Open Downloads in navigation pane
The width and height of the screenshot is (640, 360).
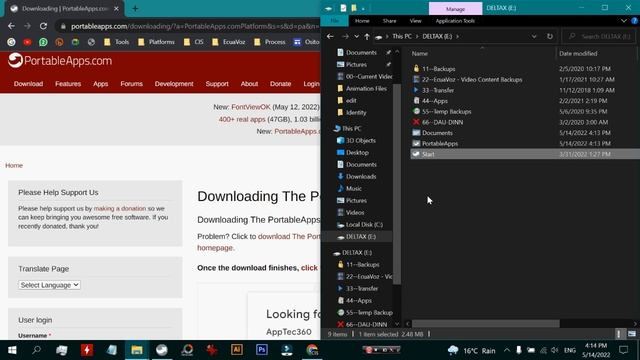[361, 176]
